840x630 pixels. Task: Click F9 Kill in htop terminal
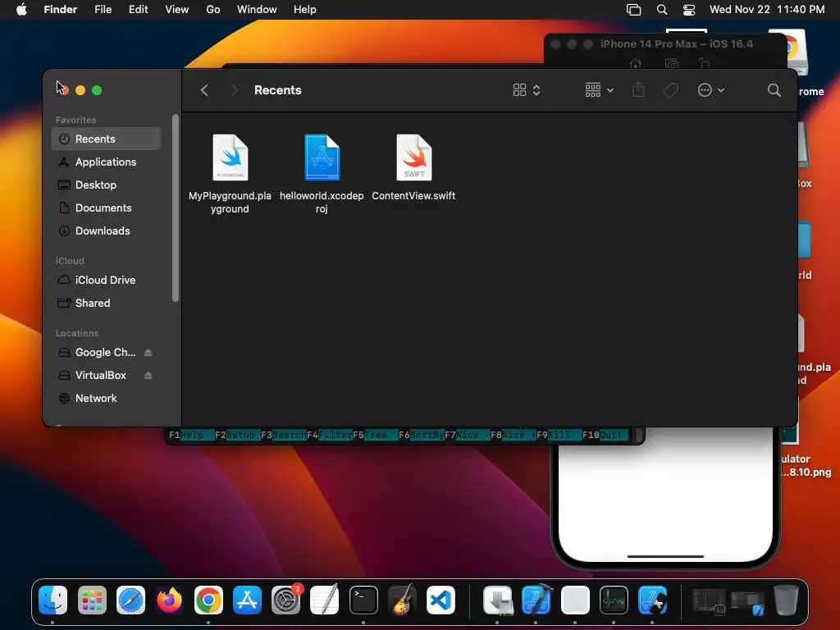tap(559, 435)
